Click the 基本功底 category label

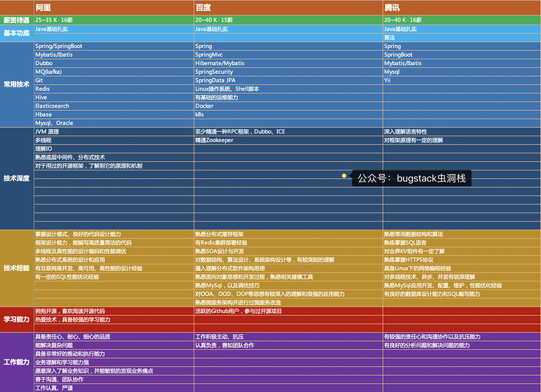tap(16, 33)
